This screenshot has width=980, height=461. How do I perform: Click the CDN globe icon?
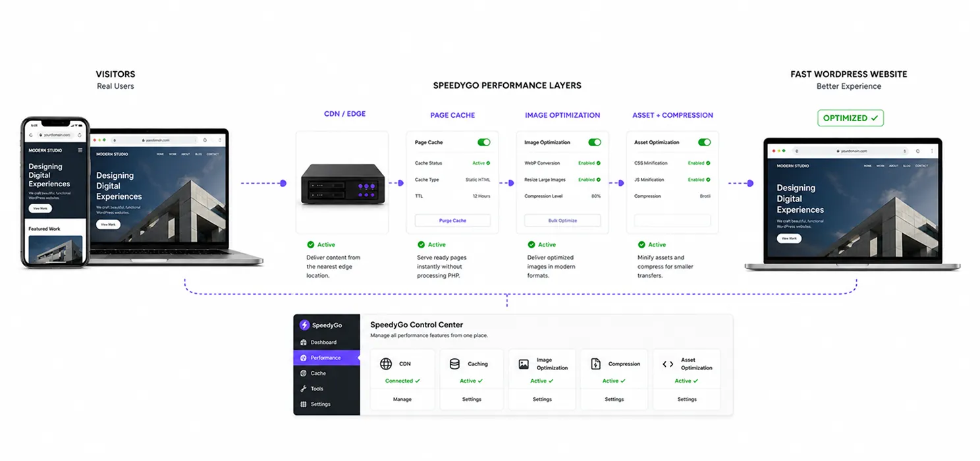click(x=386, y=364)
